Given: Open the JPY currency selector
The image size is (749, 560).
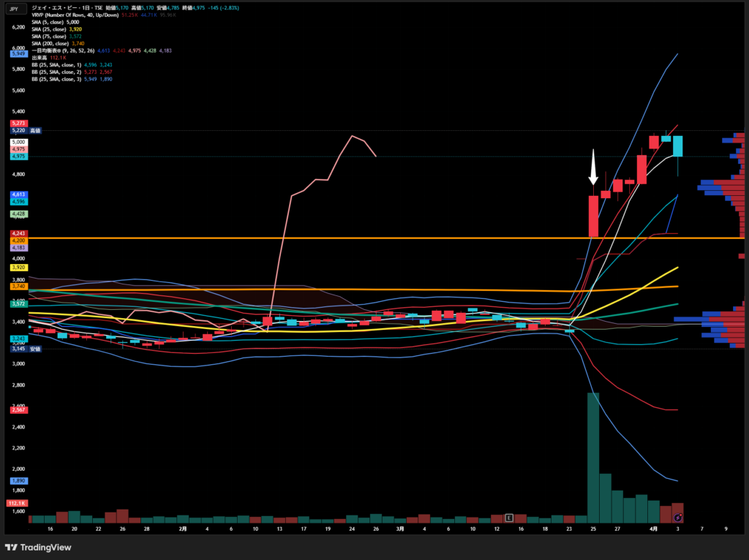Looking at the screenshot, I should pos(15,8).
